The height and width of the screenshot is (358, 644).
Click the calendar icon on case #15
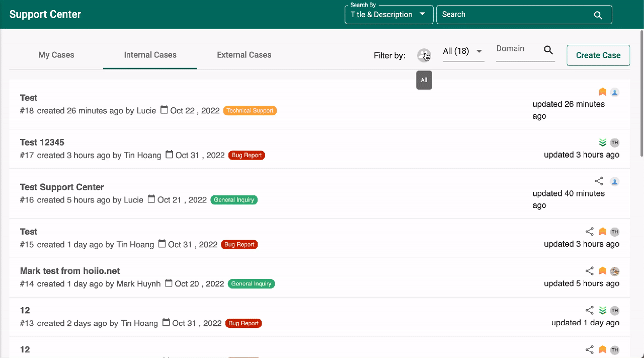coord(162,244)
